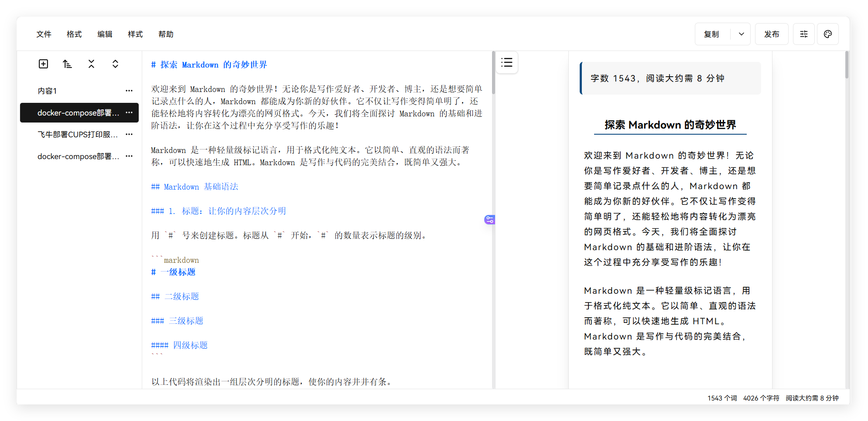This screenshot has height=421, width=868.
Task: Click the style adjustment icon on the preview divider
Action: (x=489, y=220)
